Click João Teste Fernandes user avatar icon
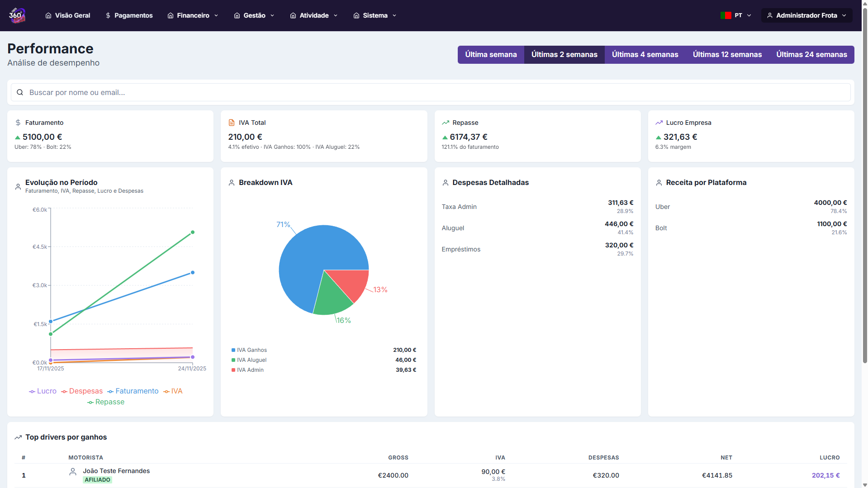The width and height of the screenshot is (868, 488). (x=73, y=472)
